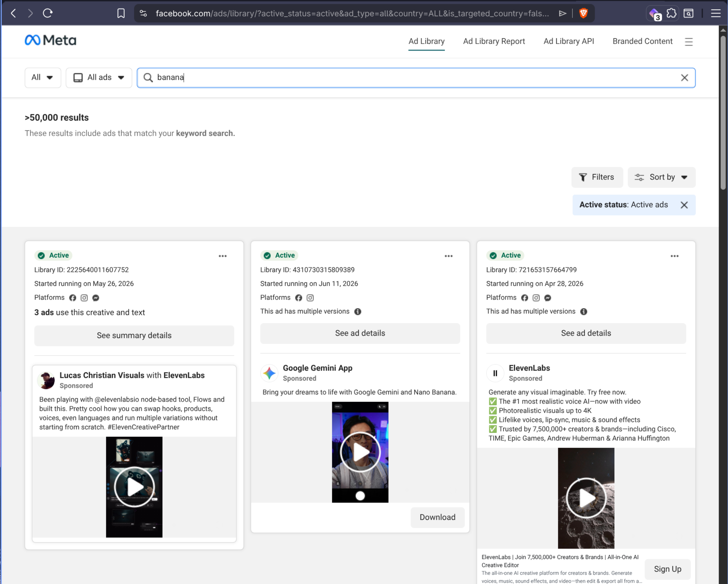Go forward with the browser forward arrow
Viewport: 728px width, 584px height.
pos(31,14)
